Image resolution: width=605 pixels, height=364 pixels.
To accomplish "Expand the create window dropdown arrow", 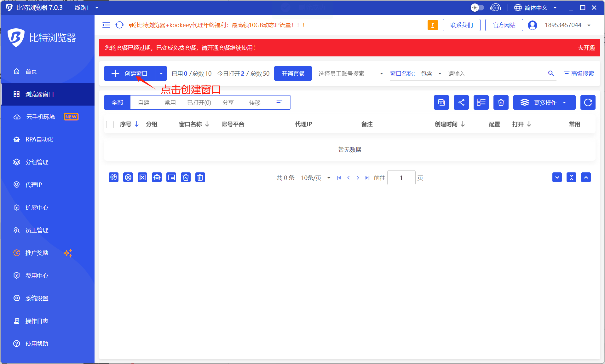I will click(161, 73).
